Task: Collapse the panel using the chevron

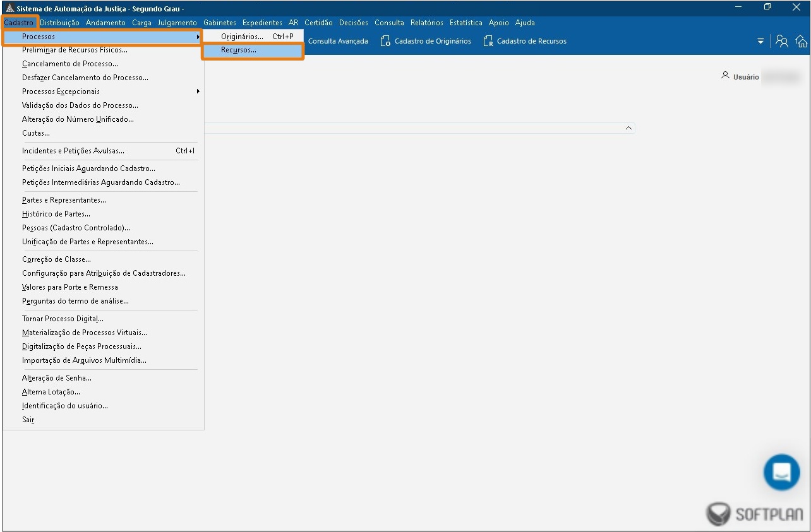Action: (628, 127)
